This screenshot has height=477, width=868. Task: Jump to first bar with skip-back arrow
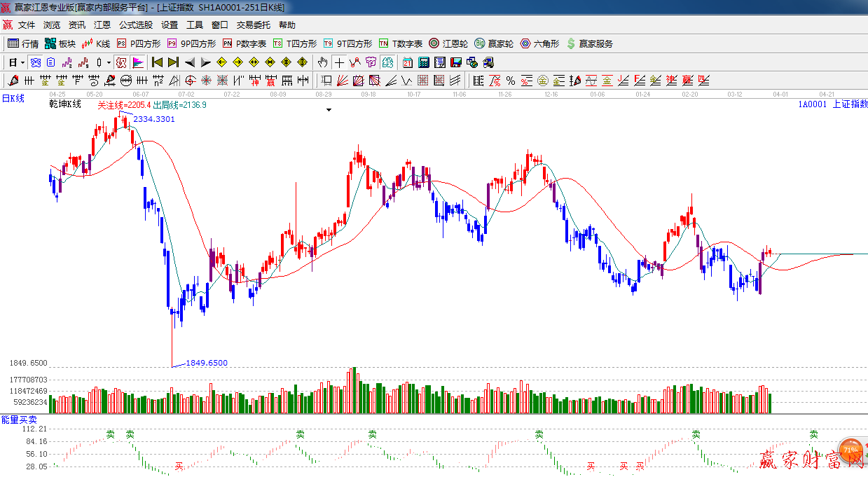click(x=157, y=62)
